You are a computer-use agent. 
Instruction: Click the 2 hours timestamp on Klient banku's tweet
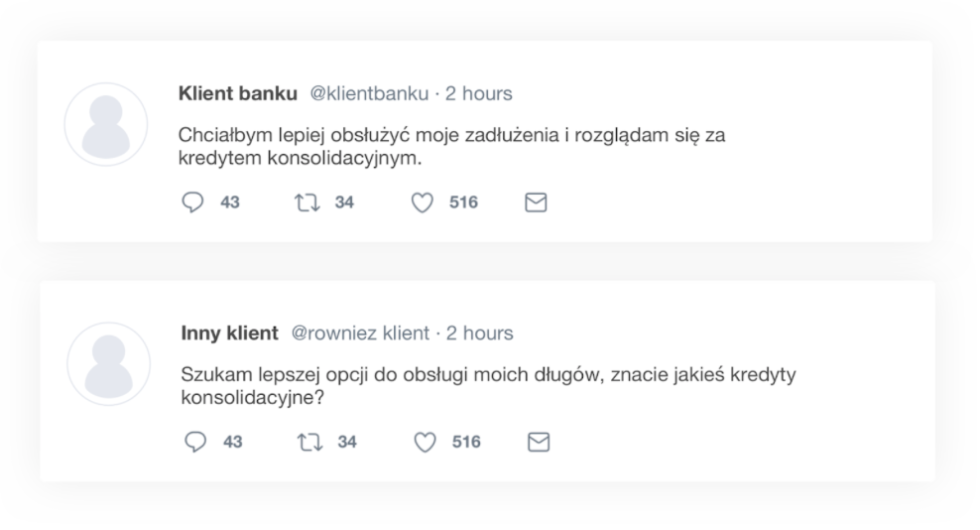478,94
